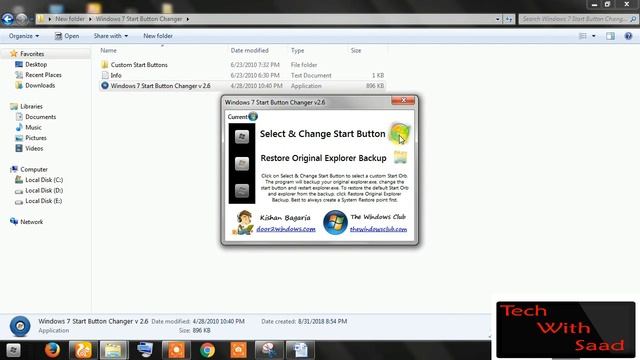Viewport: 640px width, 360px height.
Task: Click Network in the navigation pane
Action: click(31, 222)
